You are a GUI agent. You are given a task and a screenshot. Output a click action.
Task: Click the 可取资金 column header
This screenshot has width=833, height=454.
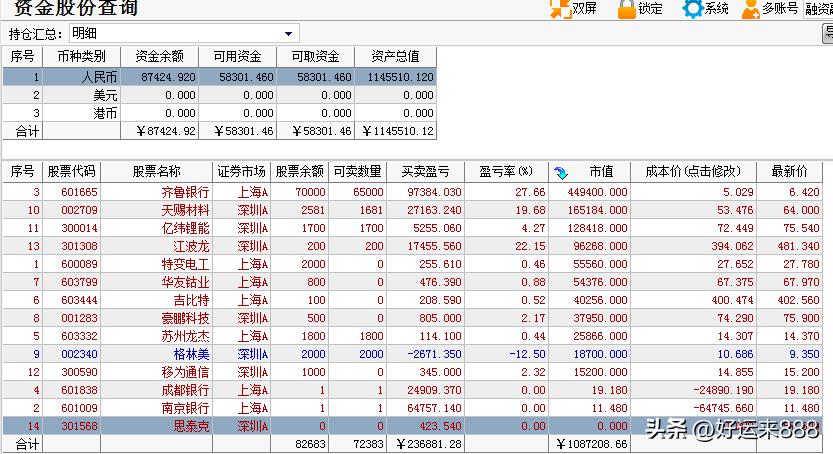pyautogui.click(x=316, y=56)
